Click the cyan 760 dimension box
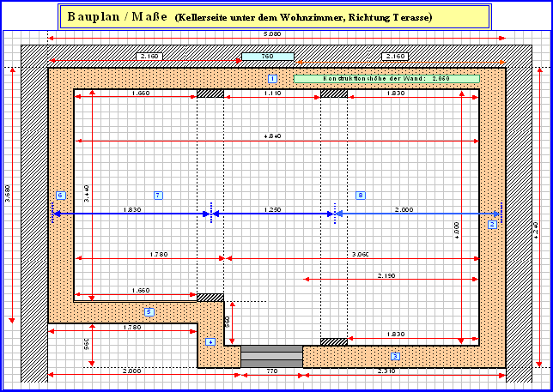The height and width of the screenshot is (392, 553). click(x=268, y=57)
